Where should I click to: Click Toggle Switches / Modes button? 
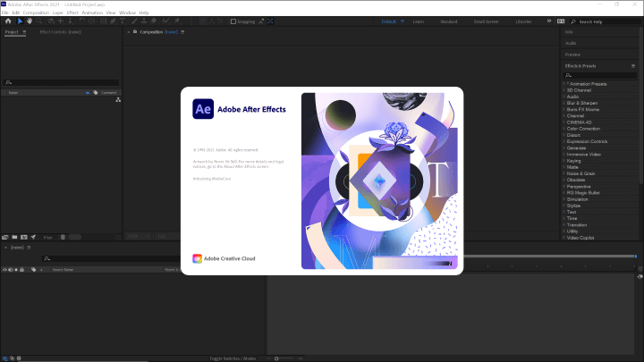click(233, 358)
